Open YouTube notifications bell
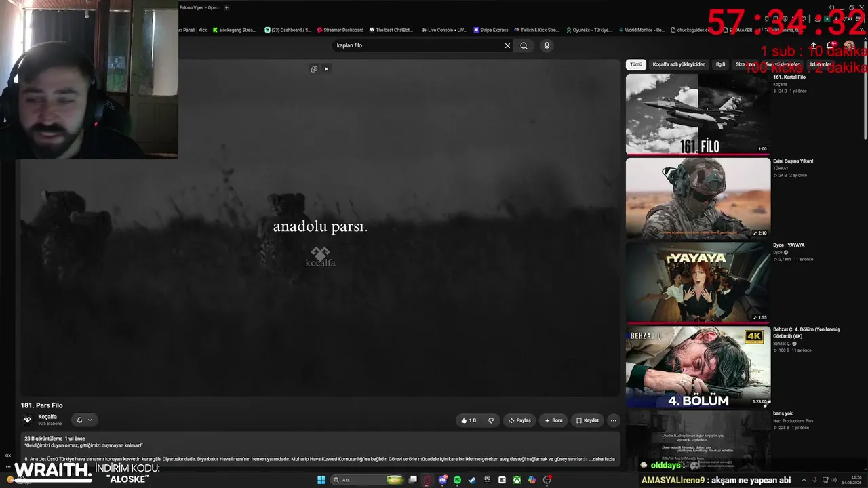The height and width of the screenshot is (488, 868). click(x=831, y=45)
